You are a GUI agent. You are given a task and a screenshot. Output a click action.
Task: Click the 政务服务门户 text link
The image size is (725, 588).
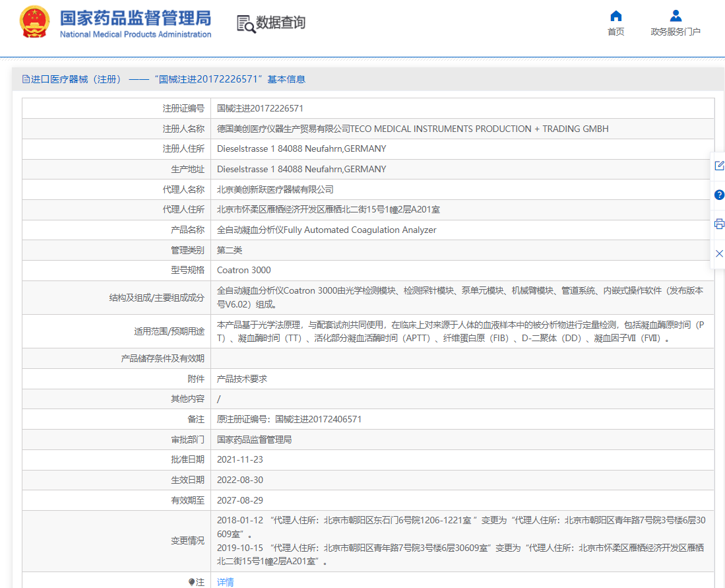676,32
